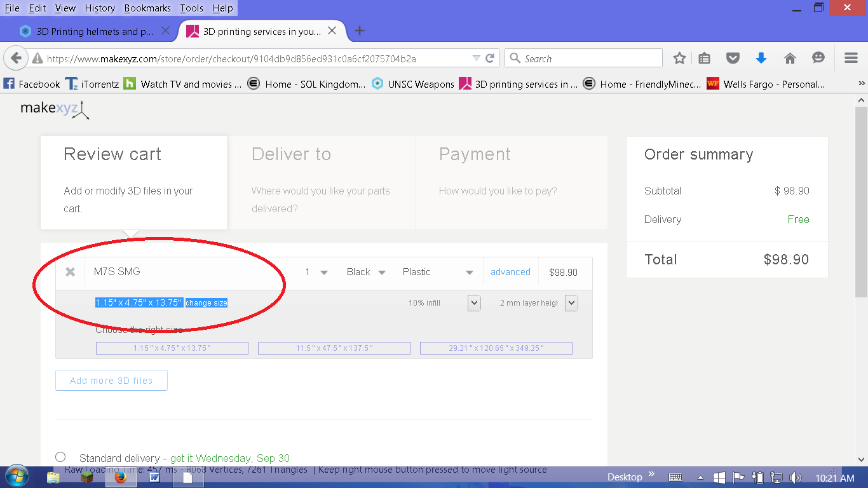Image resolution: width=868 pixels, height=488 pixels.
Task: Open UNSC Weapons bookmark
Action: [x=413, y=84]
